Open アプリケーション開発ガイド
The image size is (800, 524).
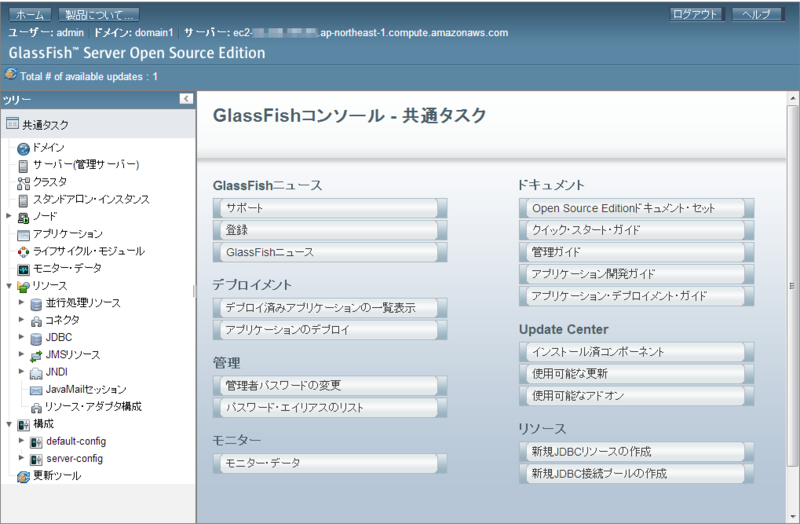636,274
